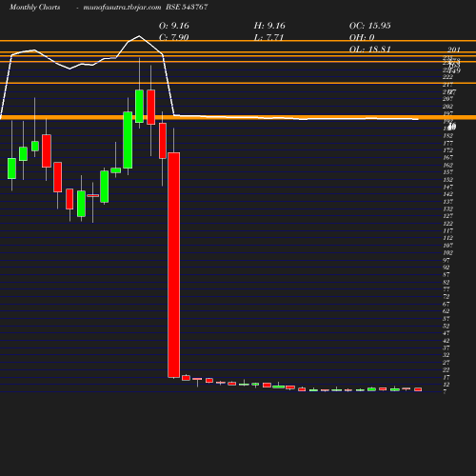Click the price axis label "52"
Image resolution: width=476 pixels, height=476 pixels.
point(446,327)
